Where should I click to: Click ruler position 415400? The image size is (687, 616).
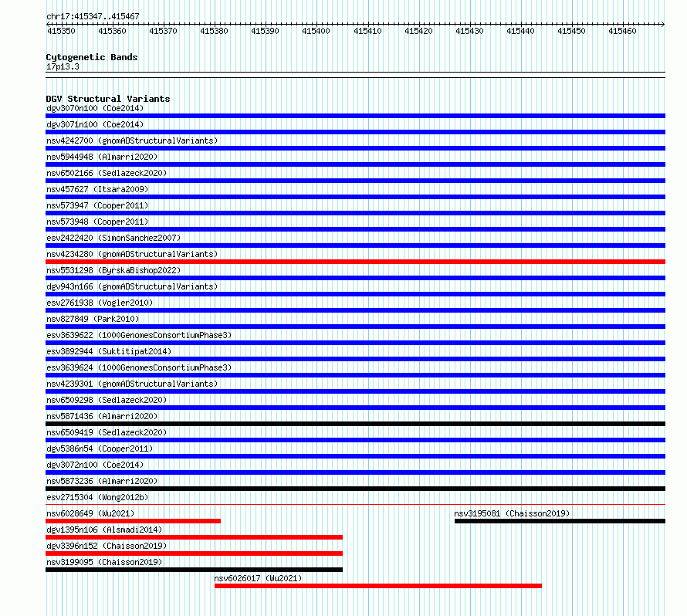[x=316, y=31]
